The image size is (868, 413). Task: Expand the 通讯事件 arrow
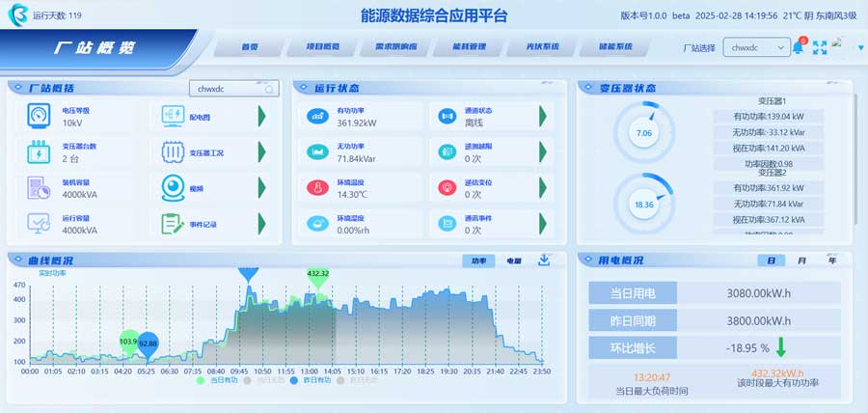543,223
